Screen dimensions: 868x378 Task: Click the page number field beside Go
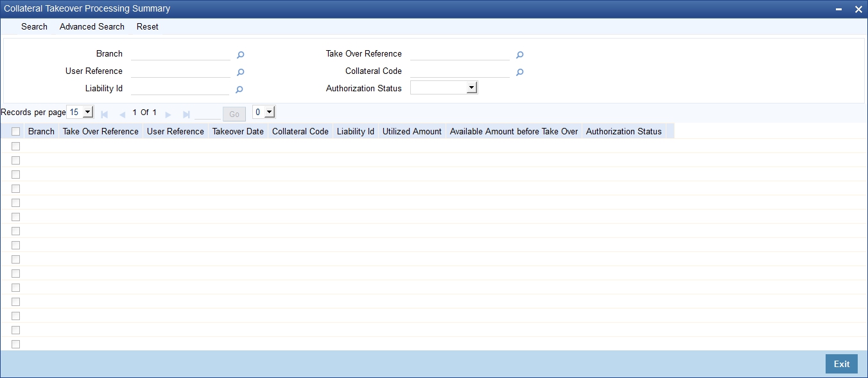[x=207, y=114]
